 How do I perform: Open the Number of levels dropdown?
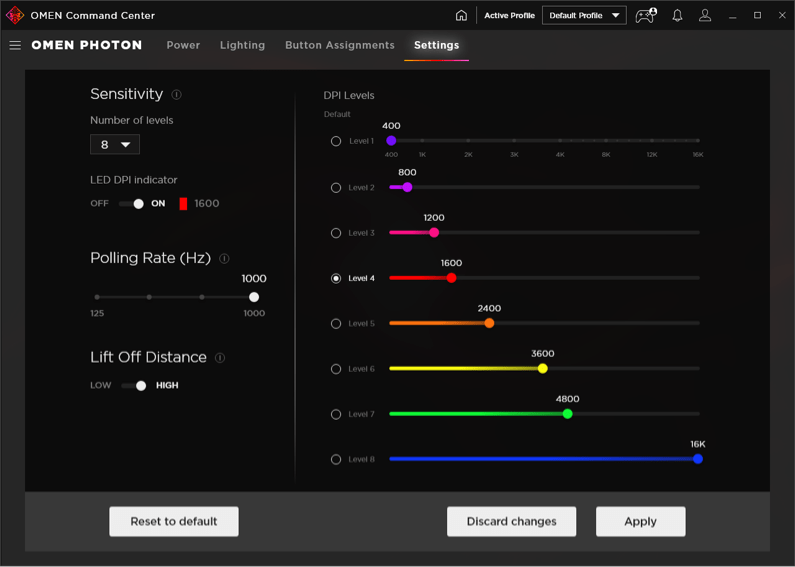(115, 145)
